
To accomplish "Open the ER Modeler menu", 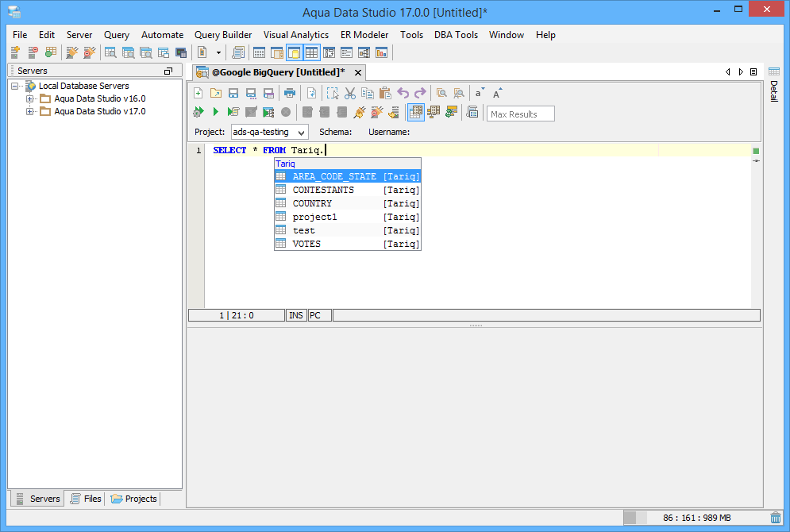I will click(x=364, y=35).
